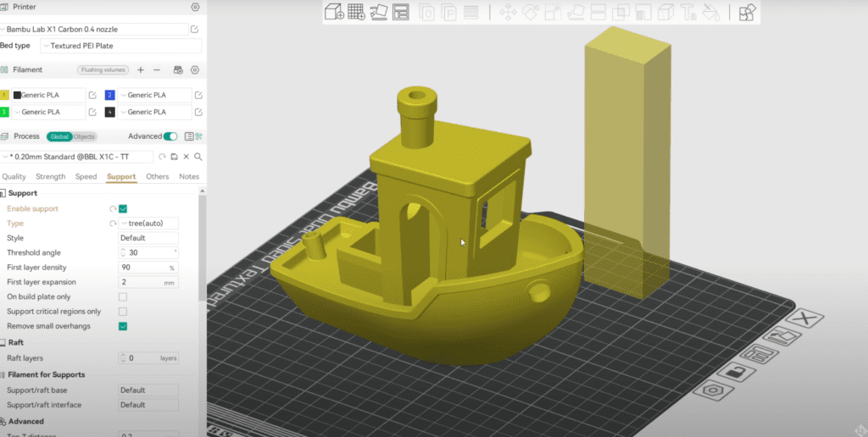Uncheck the Remove small overhangs checkbox
Viewport: 868px width, 437px height.
click(x=123, y=326)
